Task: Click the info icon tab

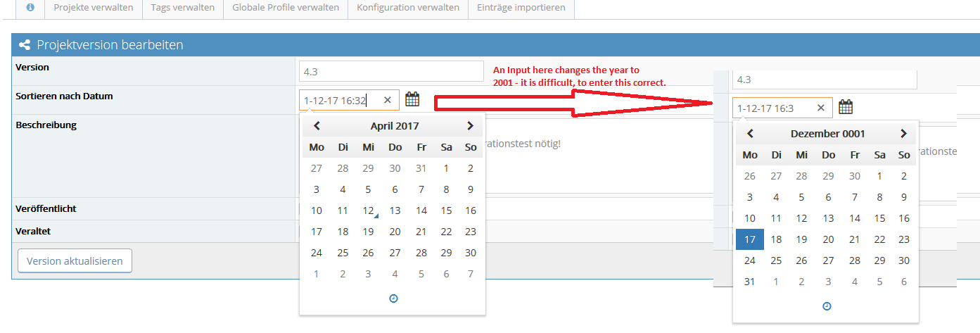Action: pyautogui.click(x=30, y=8)
